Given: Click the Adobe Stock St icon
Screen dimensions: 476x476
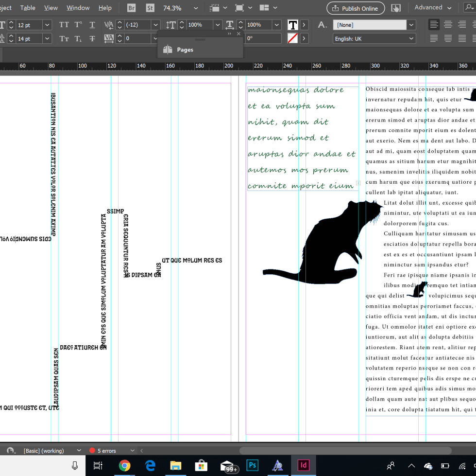Looking at the screenshot, I should 150,8.
